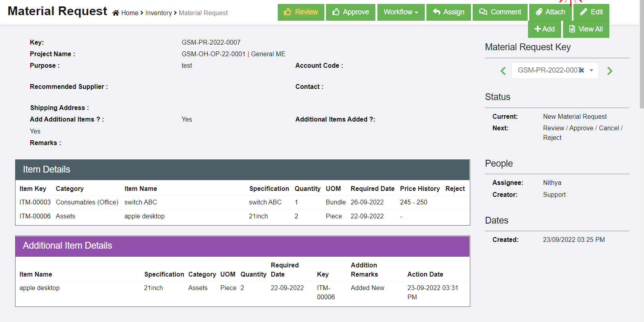This screenshot has height=322, width=644.
Task: Expand the Material Request Key dropdown arrow
Action: tap(591, 71)
